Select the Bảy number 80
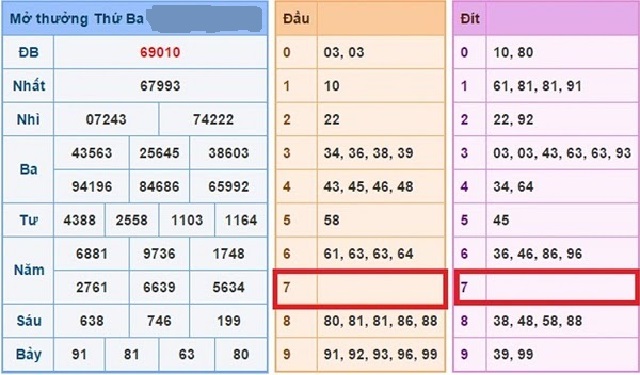The width and height of the screenshot is (640, 375). coord(241,354)
